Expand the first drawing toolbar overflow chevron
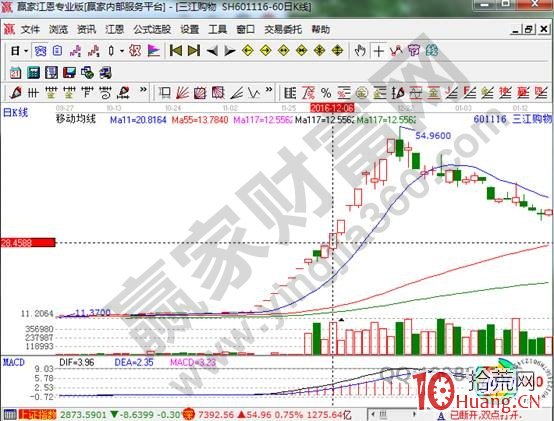 tap(143, 90)
